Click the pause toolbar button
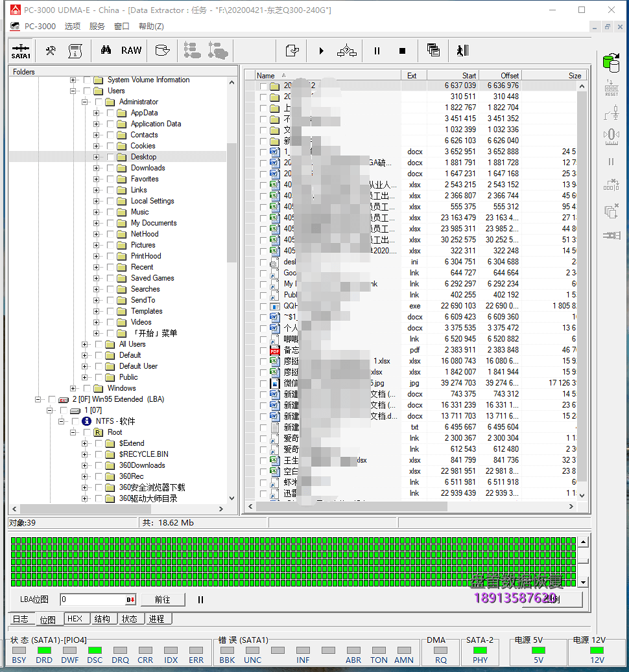This screenshot has height=672, width=629. point(377,51)
